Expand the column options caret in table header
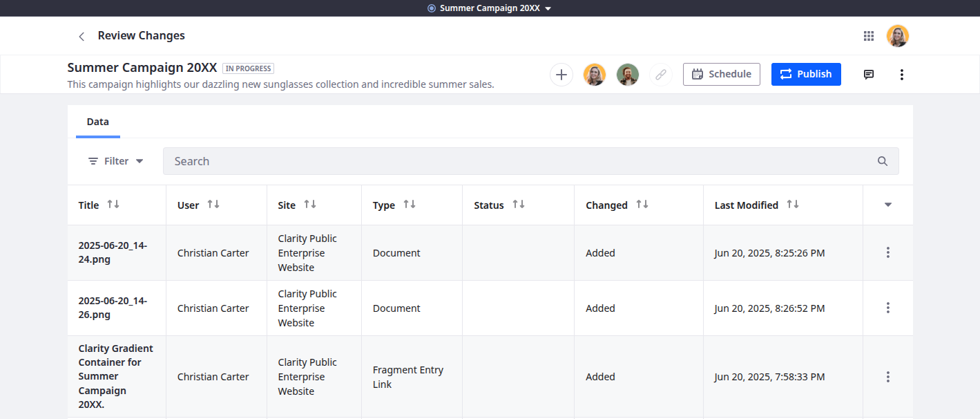 [887, 205]
